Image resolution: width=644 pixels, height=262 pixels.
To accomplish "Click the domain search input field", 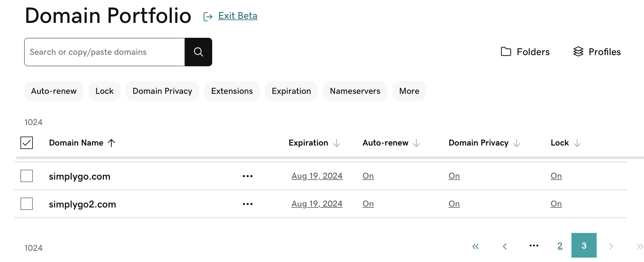I will (x=105, y=52).
